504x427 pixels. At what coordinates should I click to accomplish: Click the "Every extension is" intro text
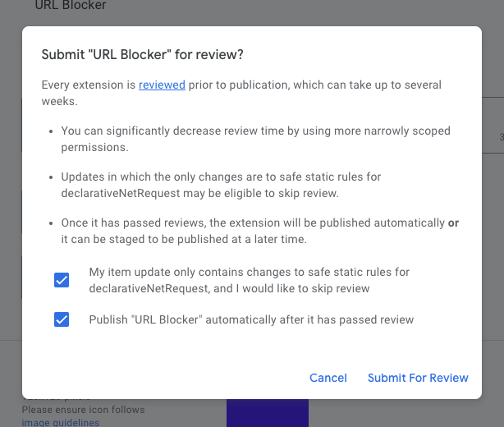coord(89,85)
